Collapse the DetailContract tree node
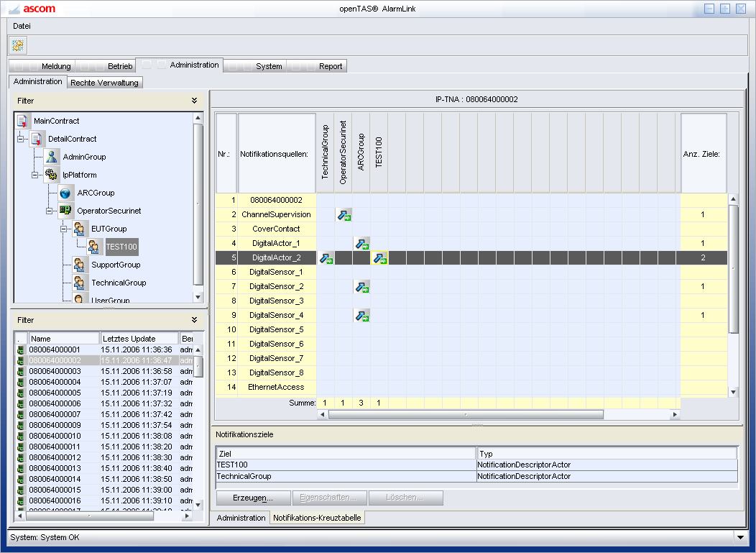This screenshot has height=553, width=756. click(21, 139)
